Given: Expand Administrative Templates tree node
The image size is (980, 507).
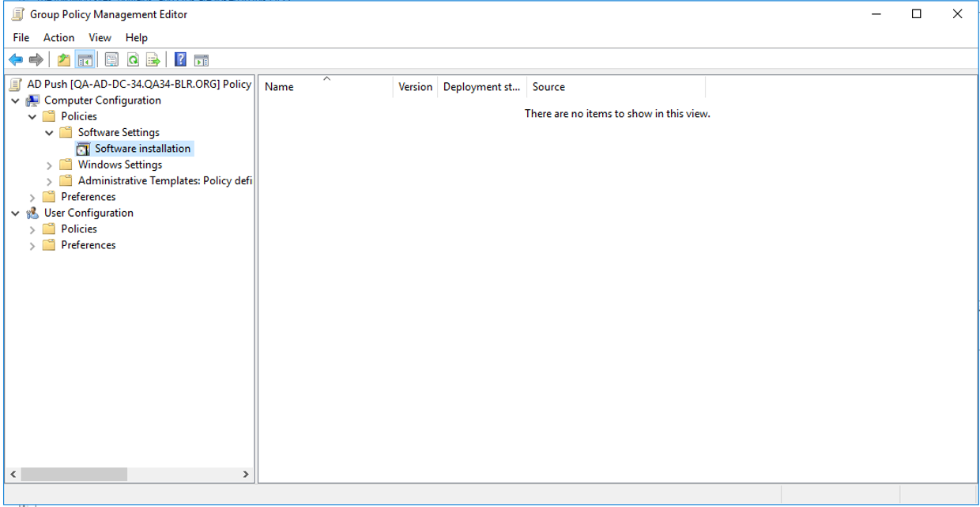Looking at the screenshot, I should pyautogui.click(x=49, y=181).
